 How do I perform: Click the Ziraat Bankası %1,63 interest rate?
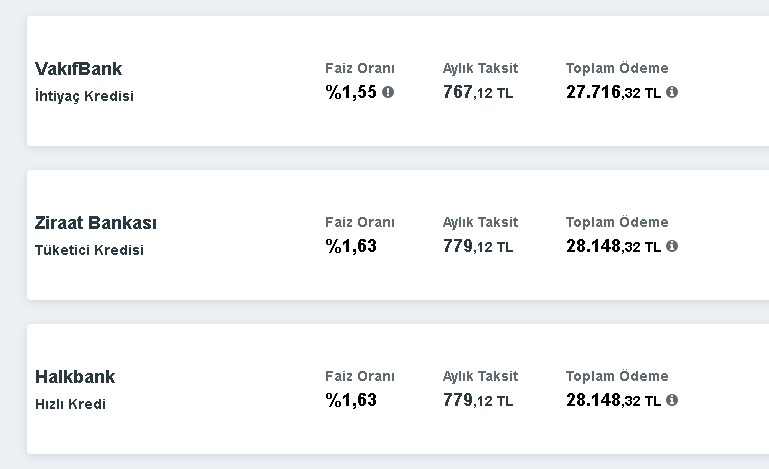click(351, 246)
